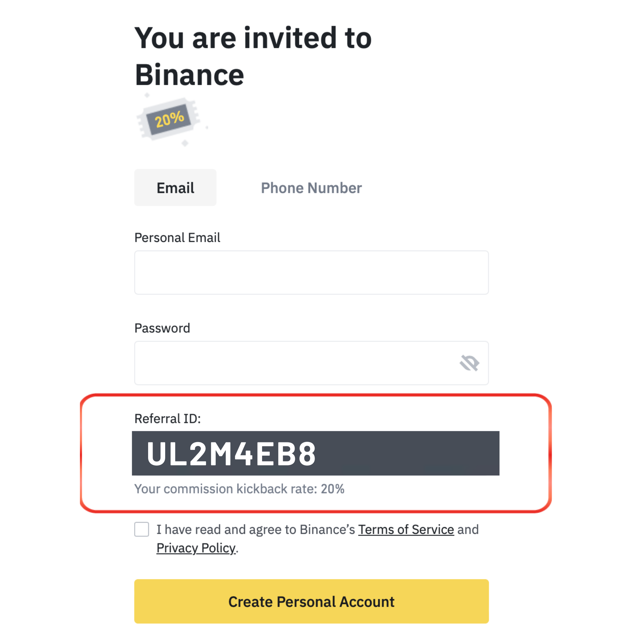Open the Privacy Policy link

click(196, 548)
